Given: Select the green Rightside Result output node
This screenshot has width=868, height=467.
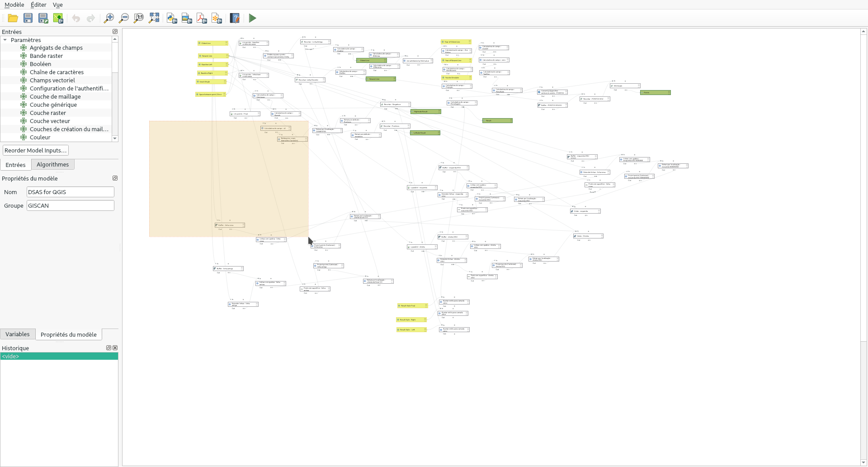Looking at the screenshot, I should [425, 111].
